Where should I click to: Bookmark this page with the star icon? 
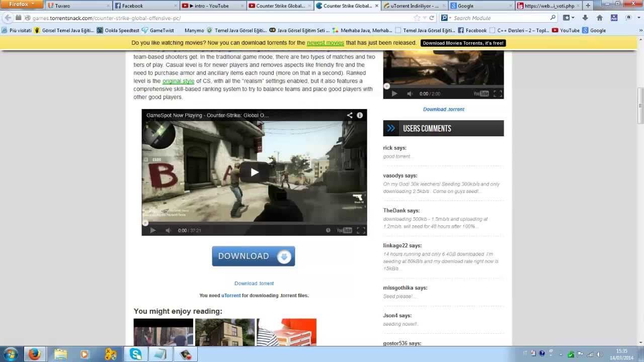417,18
